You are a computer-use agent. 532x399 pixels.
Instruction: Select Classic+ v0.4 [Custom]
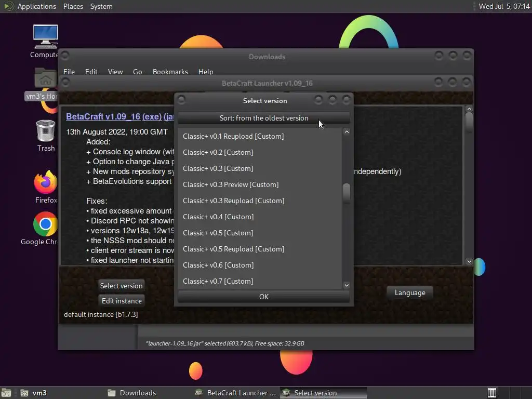(260, 217)
